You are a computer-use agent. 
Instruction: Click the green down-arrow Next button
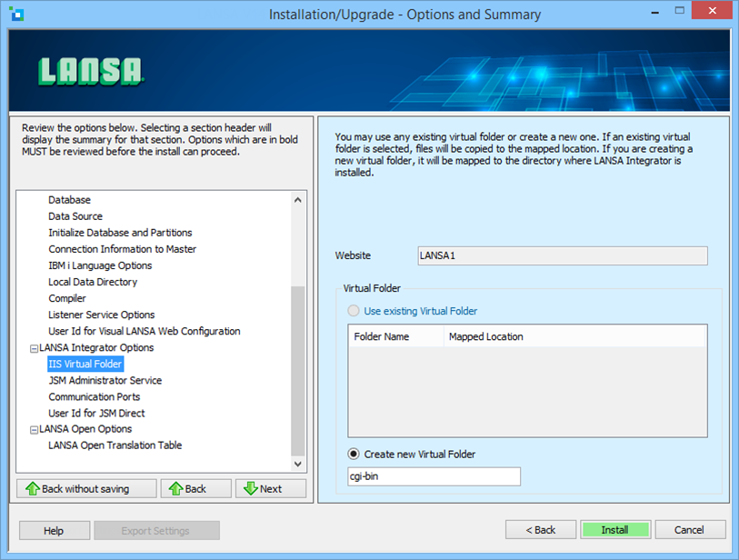(x=271, y=489)
